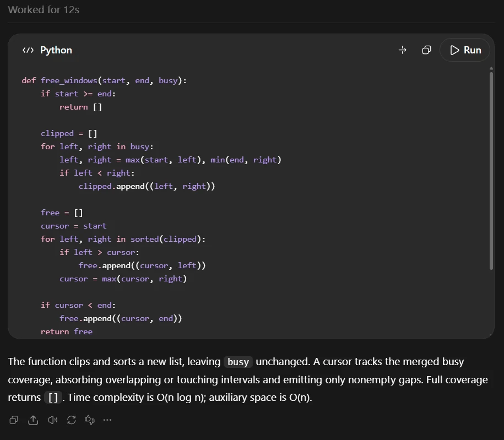
Task: Click the 'def free_windows(start, end, busy):' line
Action: [104, 80]
